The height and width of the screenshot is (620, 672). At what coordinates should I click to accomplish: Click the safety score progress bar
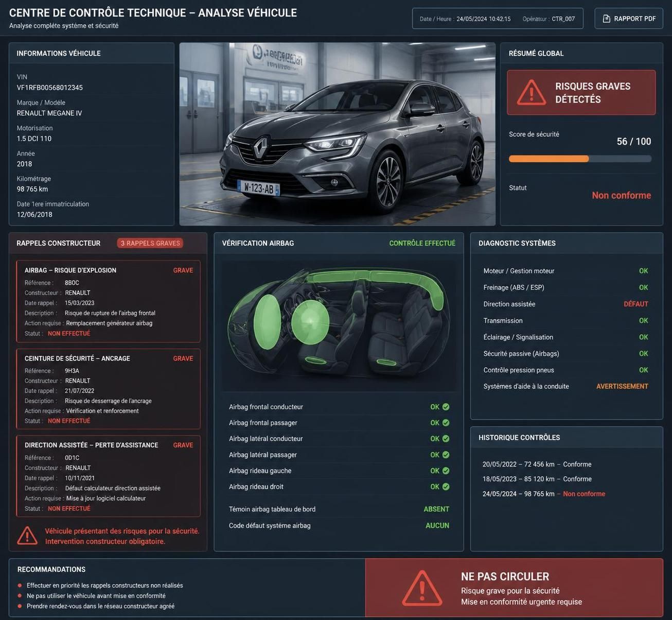[x=580, y=159]
